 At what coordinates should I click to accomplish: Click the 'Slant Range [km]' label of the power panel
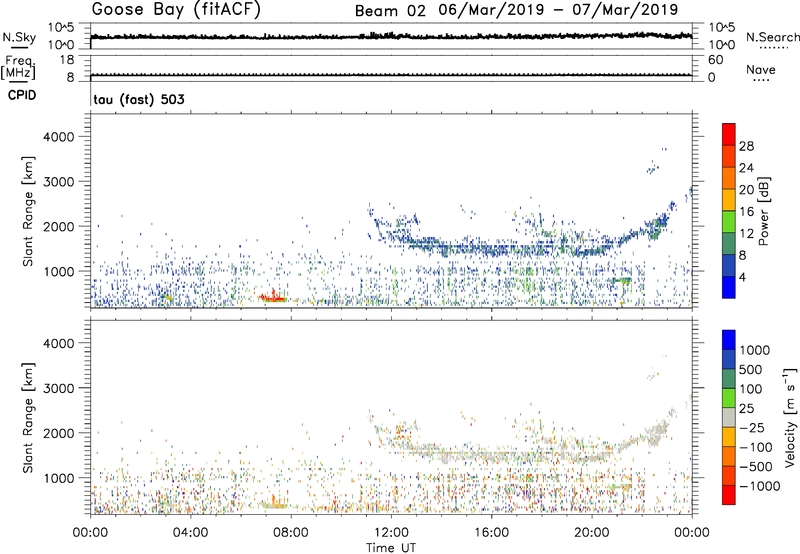click(x=28, y=211)
